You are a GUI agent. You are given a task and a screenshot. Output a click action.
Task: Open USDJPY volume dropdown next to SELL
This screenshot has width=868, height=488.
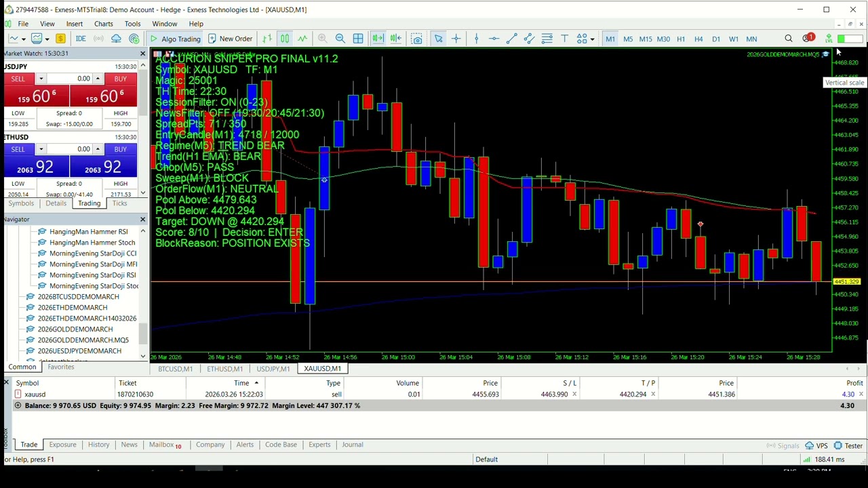tap(41, 79)
